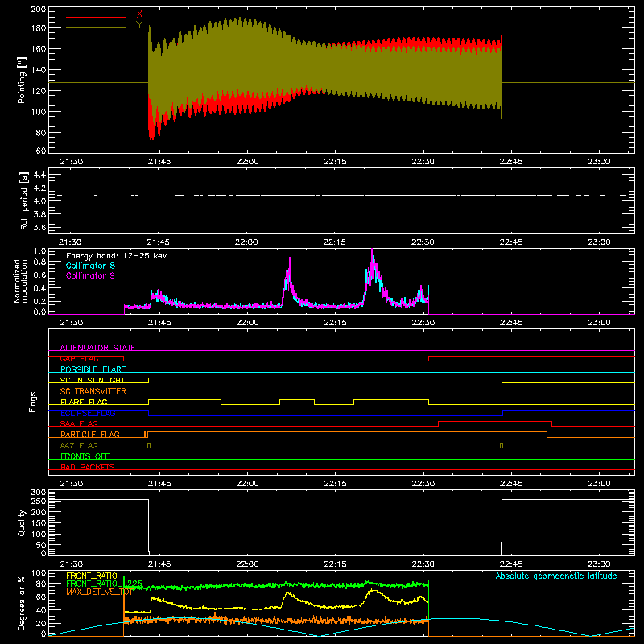Click the 22:00 time label under Pointing plot
Screen dimensions: 644x644
[247, 162]
